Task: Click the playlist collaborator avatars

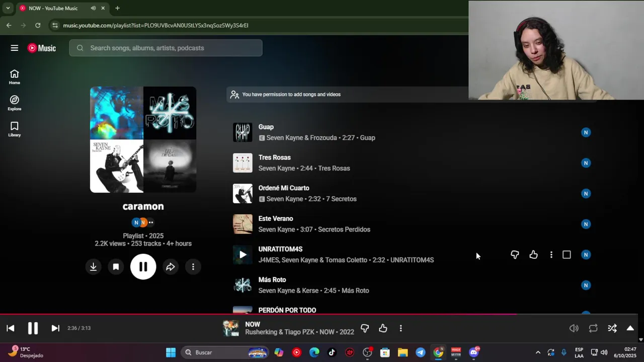Action: (143, 222)
